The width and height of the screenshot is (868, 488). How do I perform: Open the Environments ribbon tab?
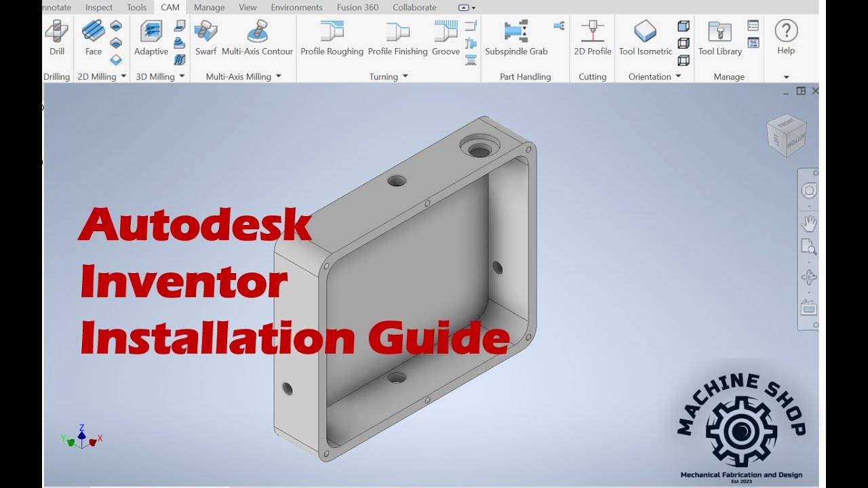296,7
